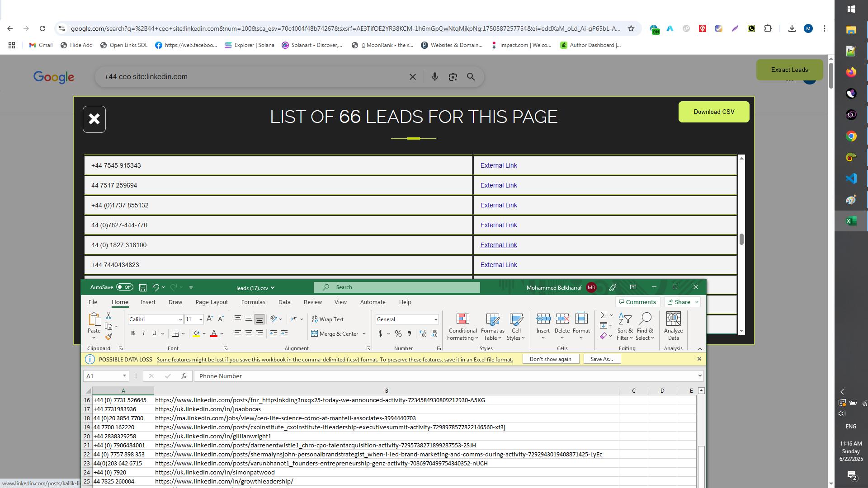Click the Format Painter brush icon
The width and height of the screenshot is (868, 488).
pos(108,337)
